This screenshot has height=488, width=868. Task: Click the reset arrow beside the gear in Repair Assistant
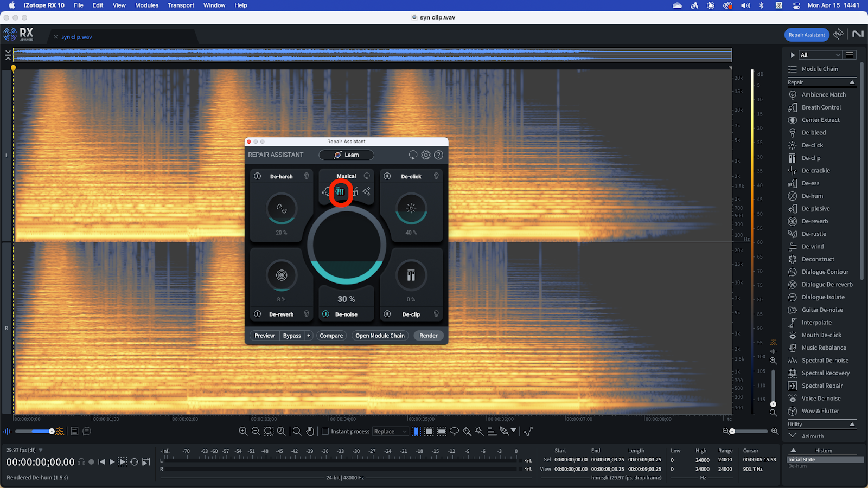(x=413, y=155)
